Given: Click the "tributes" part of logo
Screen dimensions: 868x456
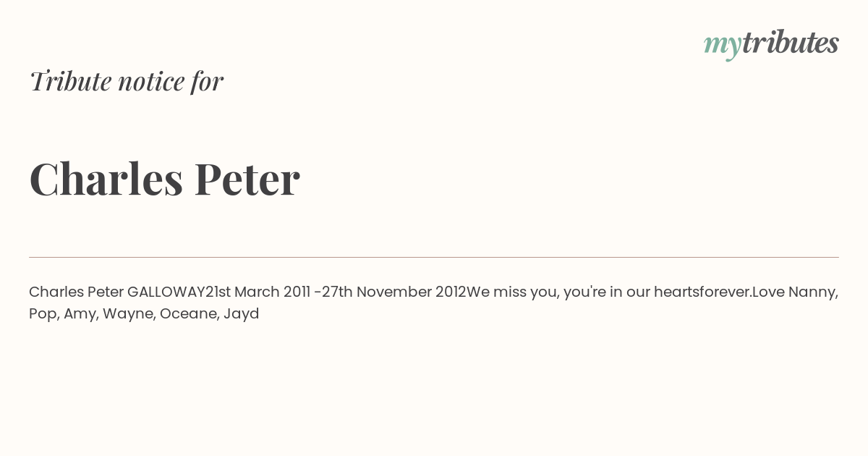Looking at the screenshot, I should tap(791, 42).
